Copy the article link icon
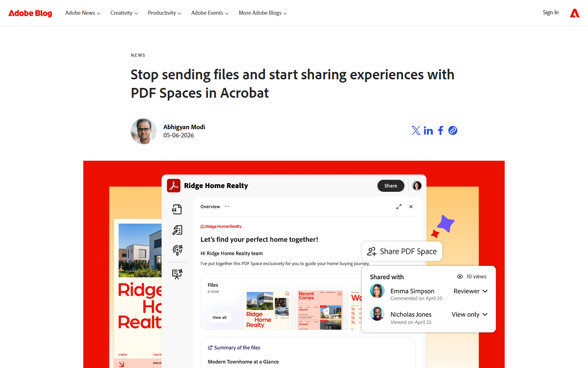The image size is (588, 368). point(453,130)
